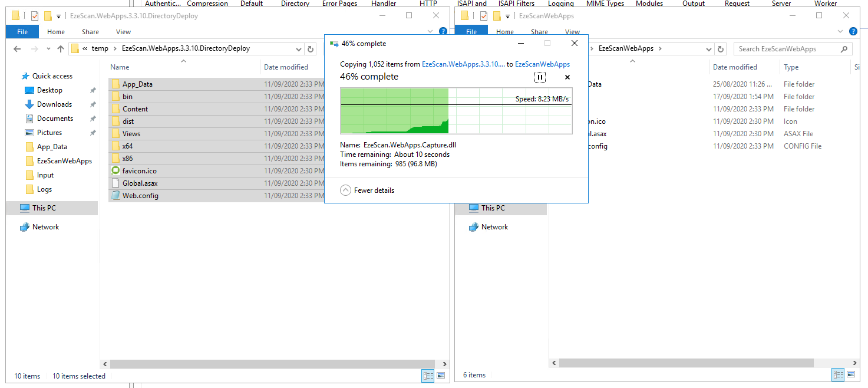This screenshot has height=388, width=868.
Task: Select the Web.config file in left window
Action: pos(140,196)
